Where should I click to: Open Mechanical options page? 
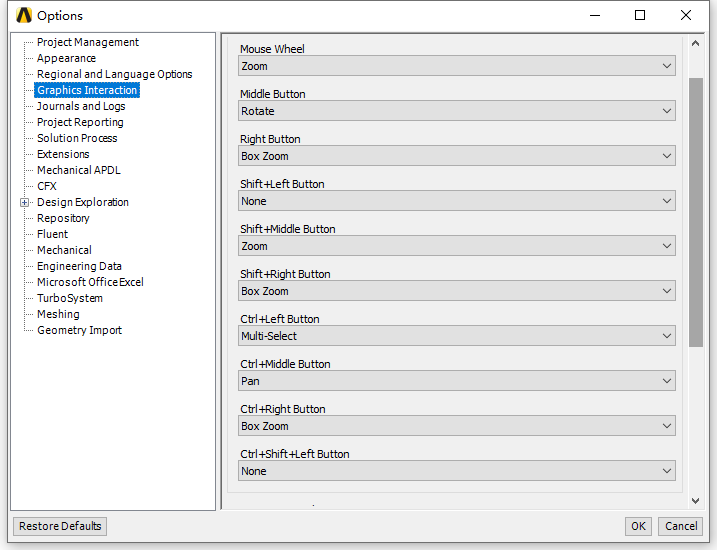point(64,250)
